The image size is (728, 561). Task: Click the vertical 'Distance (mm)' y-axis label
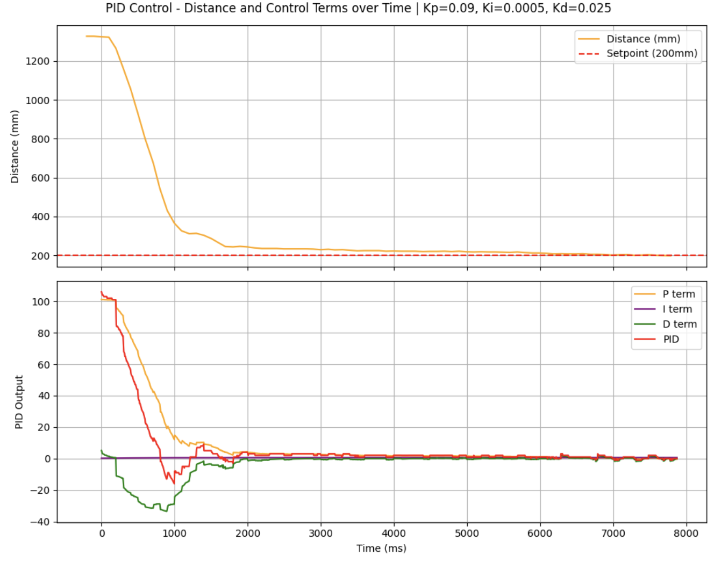coord(15,147)
